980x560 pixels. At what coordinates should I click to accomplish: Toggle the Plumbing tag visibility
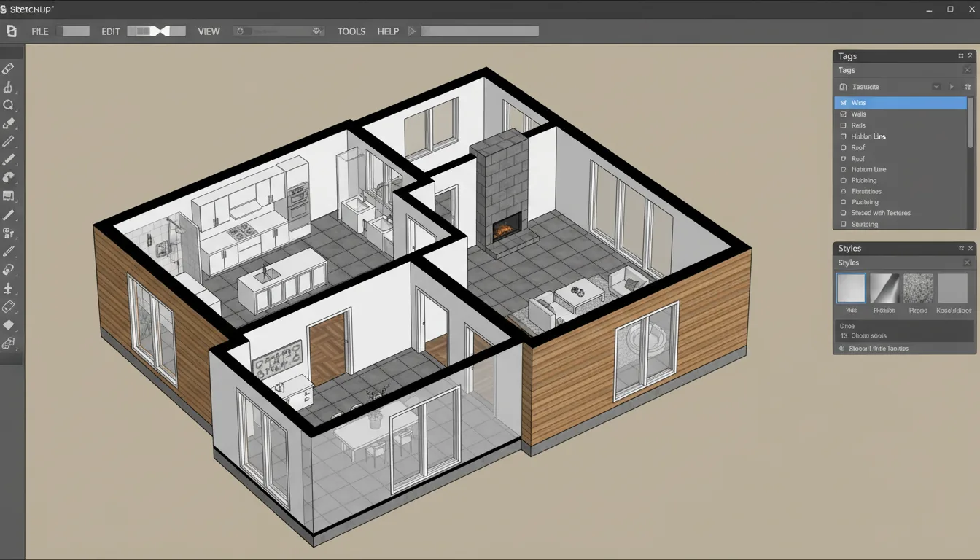pos(844,180)
